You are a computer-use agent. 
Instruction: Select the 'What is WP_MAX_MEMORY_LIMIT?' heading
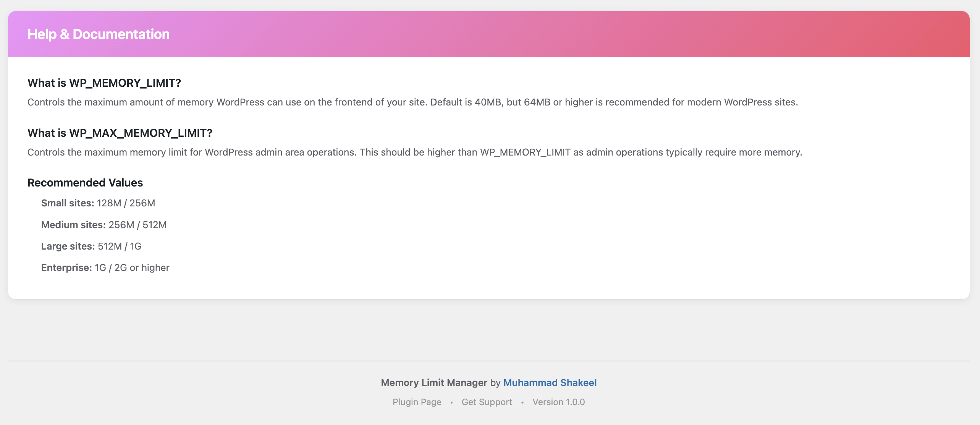(x=120, y=133)
